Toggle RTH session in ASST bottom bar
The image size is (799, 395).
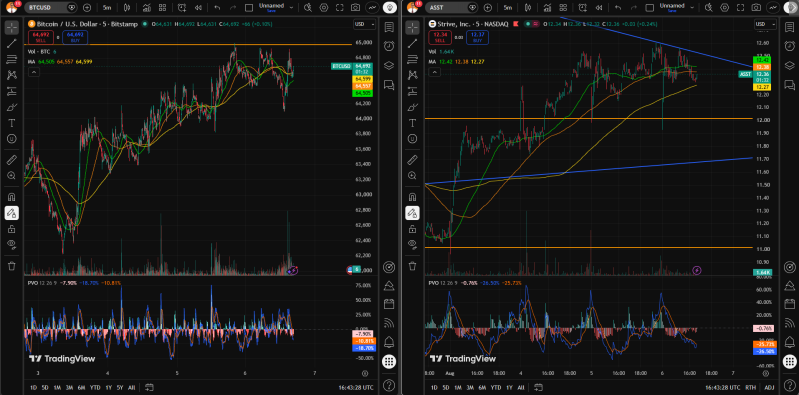tap(751, 387)
